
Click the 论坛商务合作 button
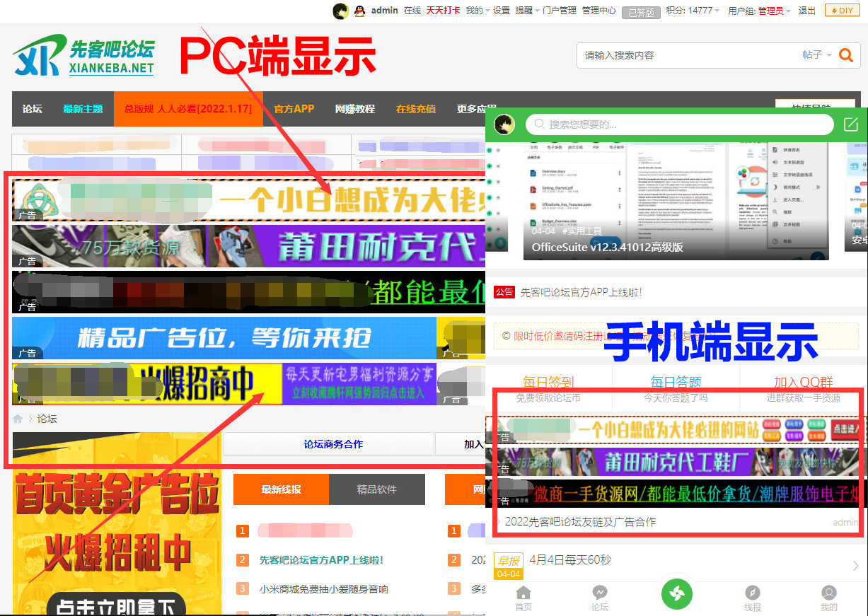[x=333, y=444]
